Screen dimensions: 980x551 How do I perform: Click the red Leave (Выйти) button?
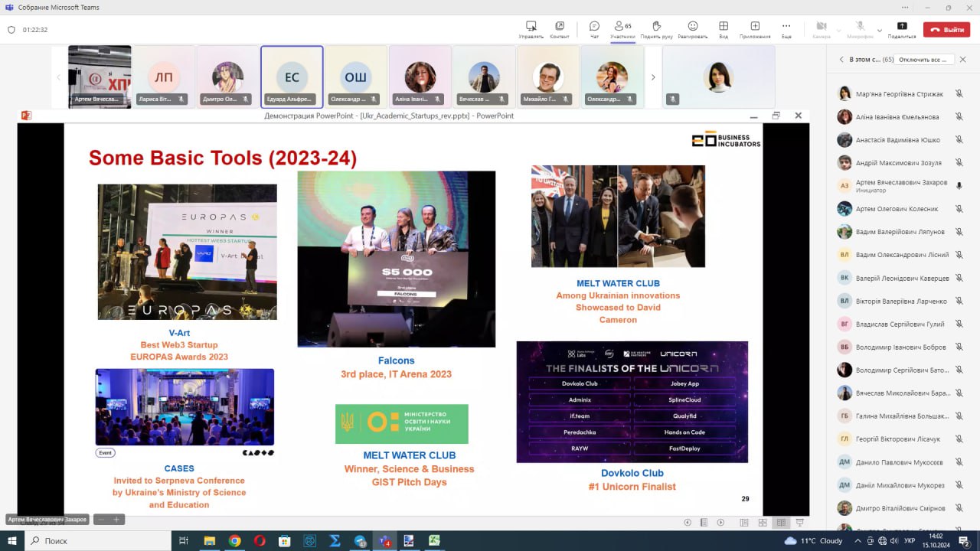[946, 30]
